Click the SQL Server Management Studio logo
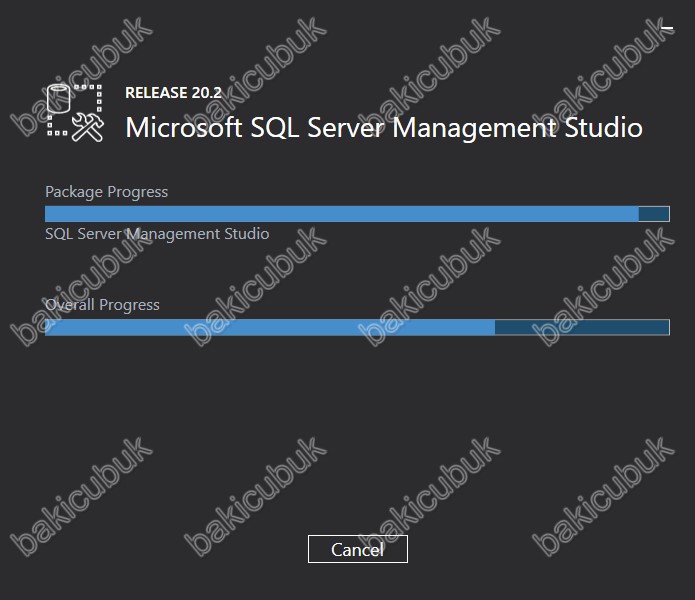The height and width of the screenshot is (600, 695). (x=75, y=113)
